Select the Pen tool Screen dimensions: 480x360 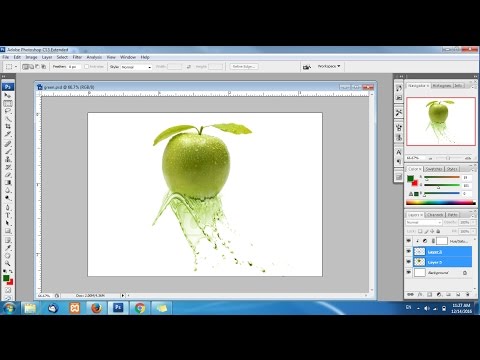pyautogui.click(x=8, y=208)
